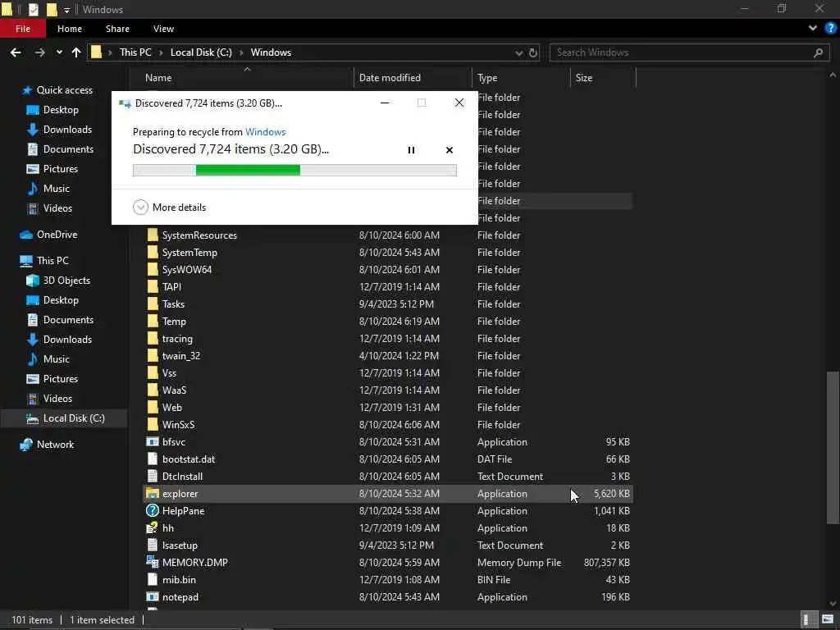This screenshot has width=840, height=630.
Task: Click the vertical scrollbar thumb
Action: click(x=833, y=447)
